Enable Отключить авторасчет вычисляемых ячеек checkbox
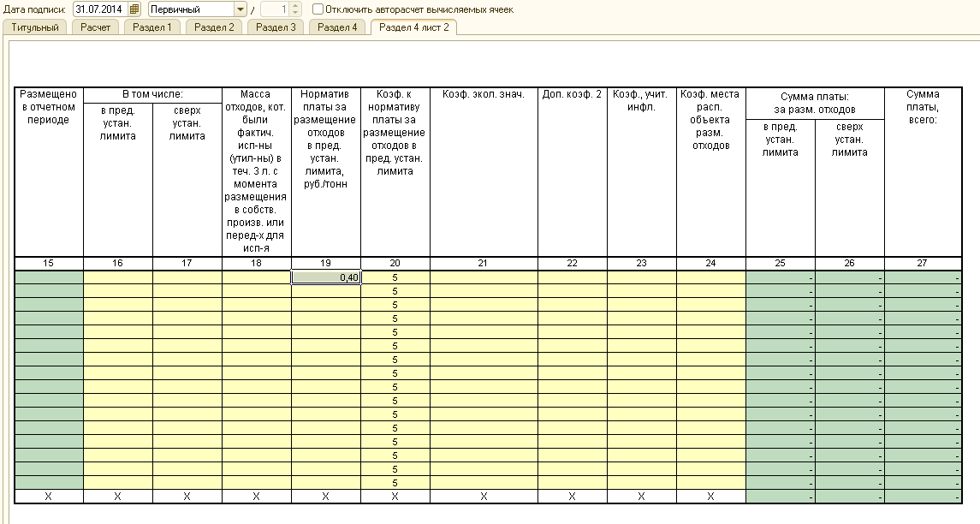 (x=318, y=9)
